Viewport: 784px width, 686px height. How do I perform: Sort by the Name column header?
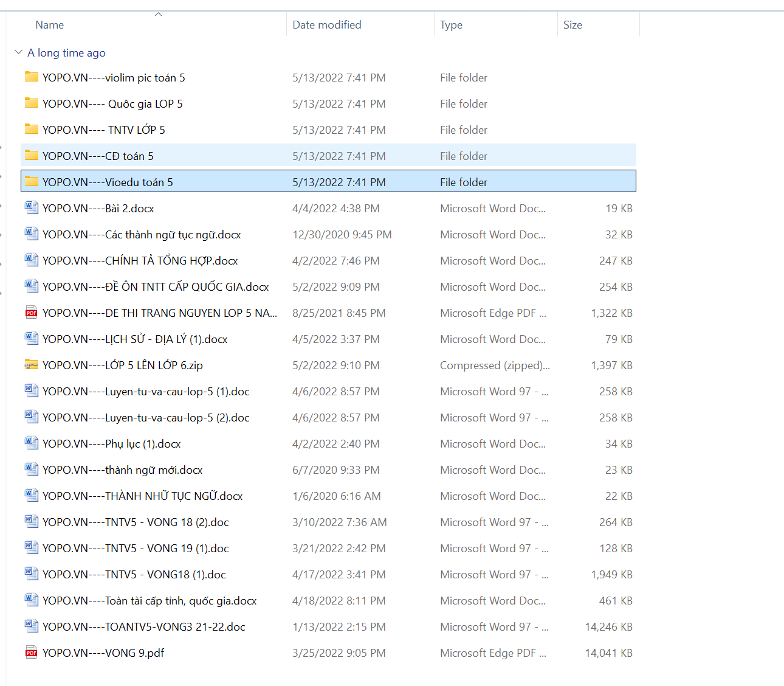[50, 25]
